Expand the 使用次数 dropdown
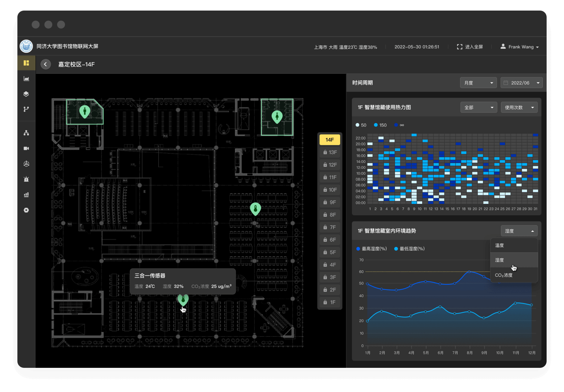 tap(519, 107)
